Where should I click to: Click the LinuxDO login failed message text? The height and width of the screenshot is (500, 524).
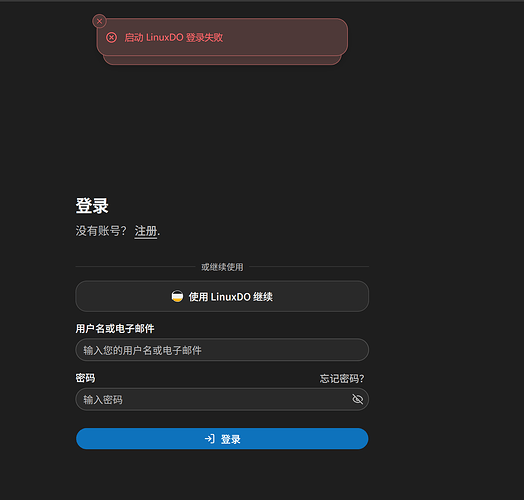(x=173, y=37)
